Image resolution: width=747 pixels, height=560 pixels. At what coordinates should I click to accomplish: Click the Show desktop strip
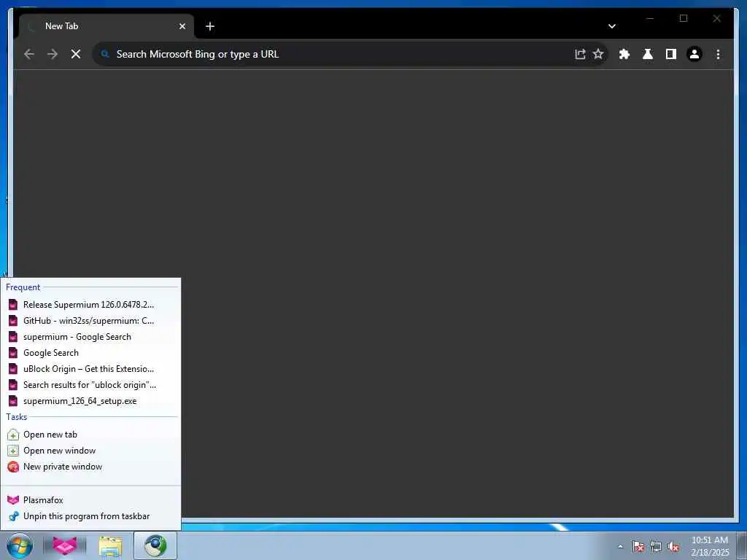(742, 546)
